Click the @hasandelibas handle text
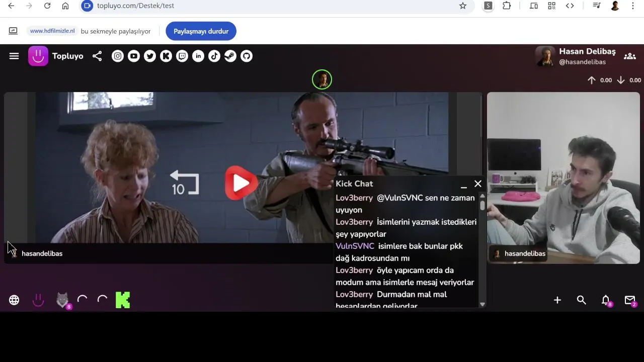 coord(582,62)
